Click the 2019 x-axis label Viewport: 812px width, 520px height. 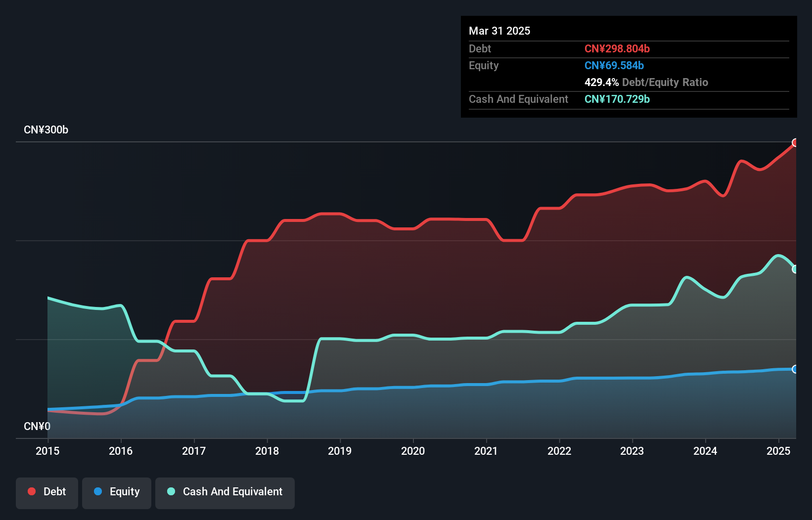point(340,451)
